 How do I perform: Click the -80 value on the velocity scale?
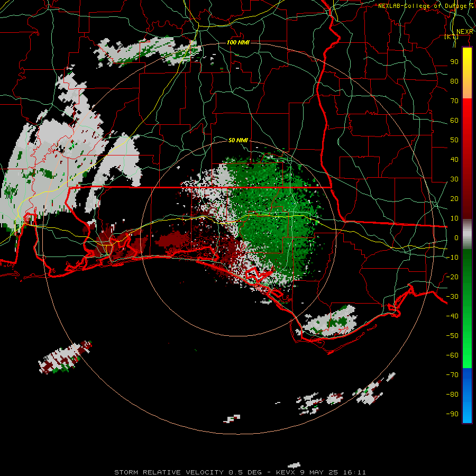click(452, 395)
